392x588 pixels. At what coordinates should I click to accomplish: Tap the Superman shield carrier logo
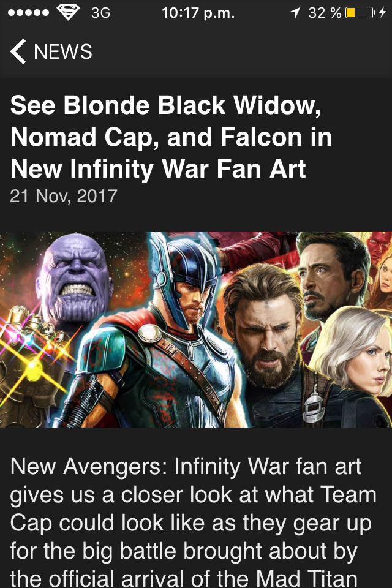pyautogui.click(x=68, y=12)
